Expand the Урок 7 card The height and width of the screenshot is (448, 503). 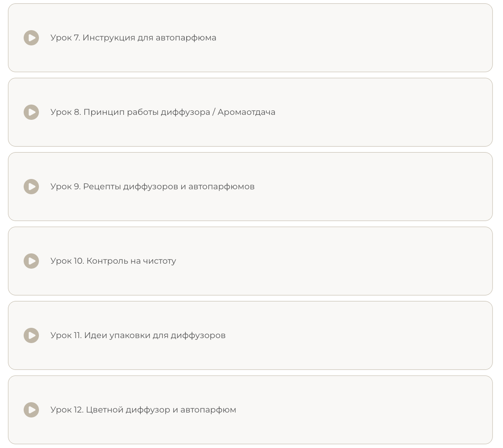pos(356,38)
